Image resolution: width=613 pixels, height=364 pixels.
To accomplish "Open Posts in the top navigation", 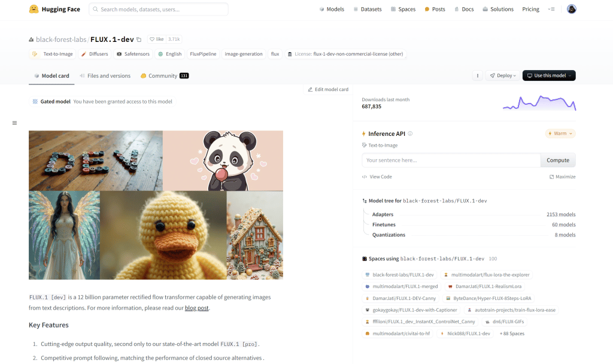I will 435,9.
